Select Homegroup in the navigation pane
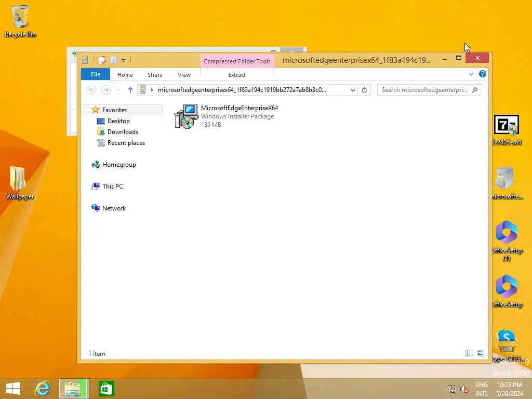This screenshot has height=399, width=532. click(x=119, y=165)
